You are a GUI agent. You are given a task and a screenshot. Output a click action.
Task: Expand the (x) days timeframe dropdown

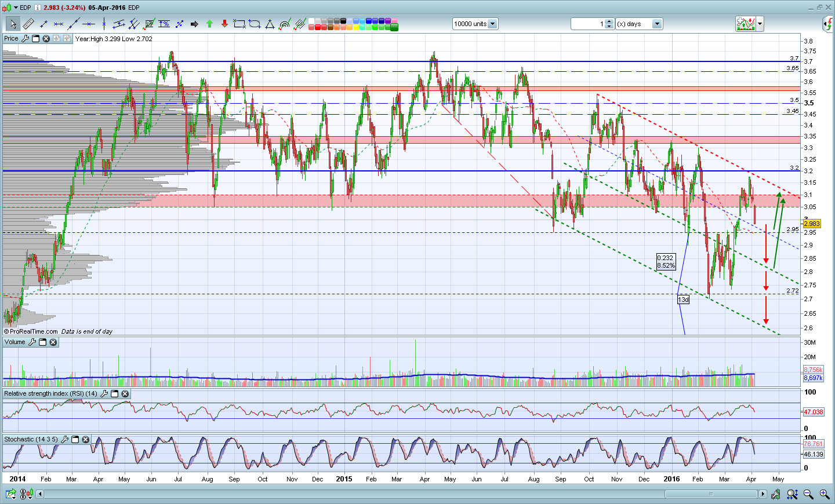click(x=656, y=24)
